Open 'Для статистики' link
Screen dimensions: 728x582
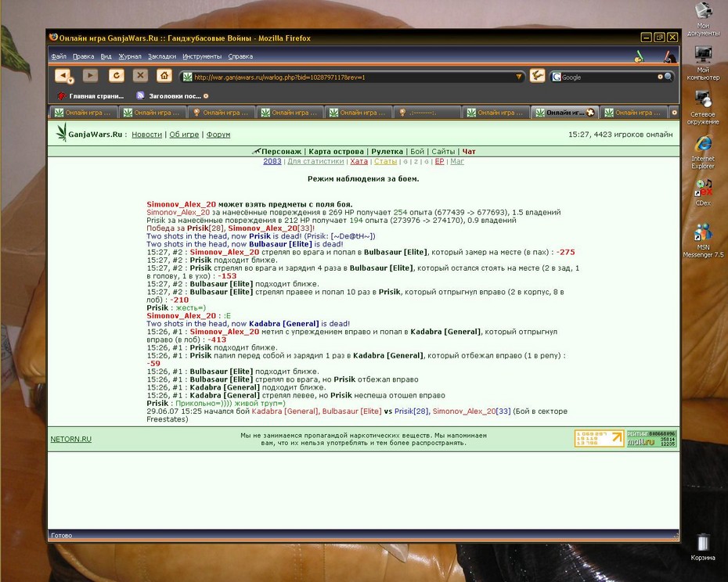click(315, 161)
